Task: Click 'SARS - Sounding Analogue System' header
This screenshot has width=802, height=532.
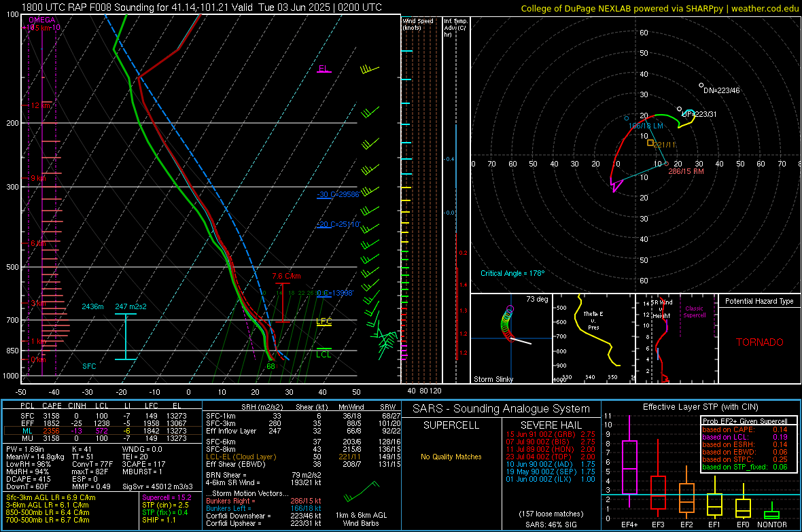Action: [502, 409]
